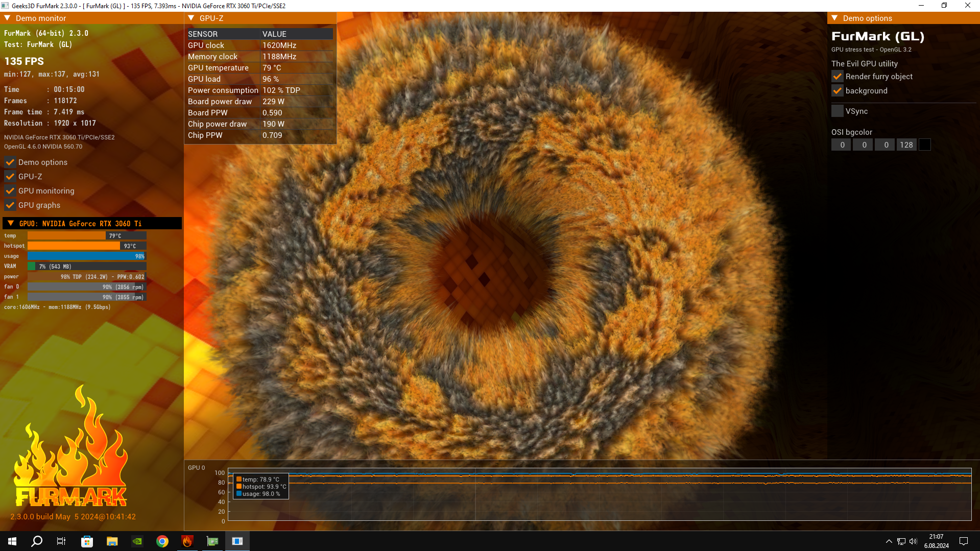Screen dimensions: 980x551
Task: Enable the VSync checkbox
Action: (x=838, y=111)
